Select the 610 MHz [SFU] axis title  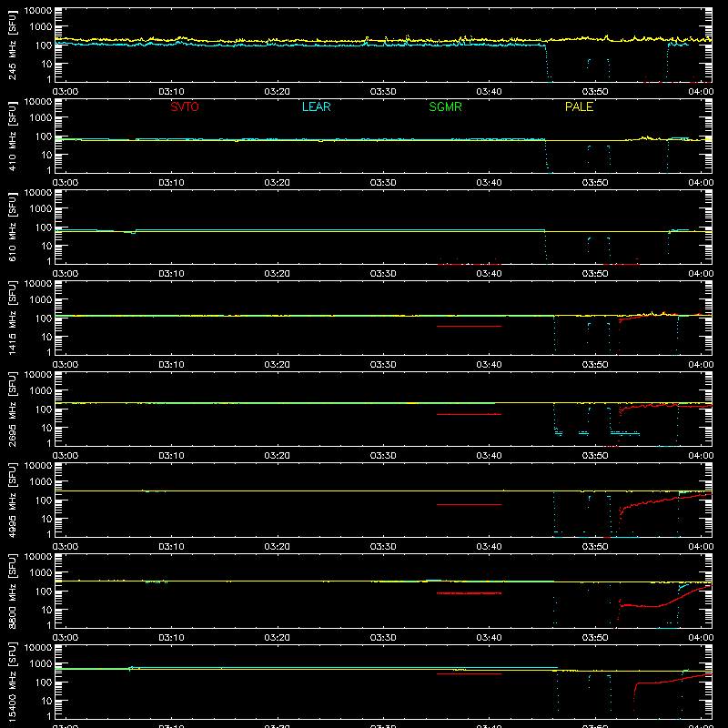click(x=13, y=228)
